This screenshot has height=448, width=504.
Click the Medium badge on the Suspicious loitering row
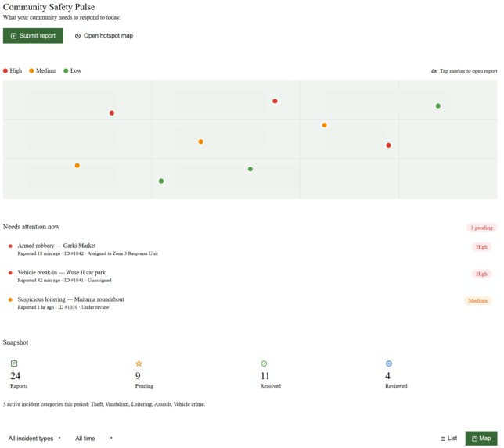[x=477, y=301]
